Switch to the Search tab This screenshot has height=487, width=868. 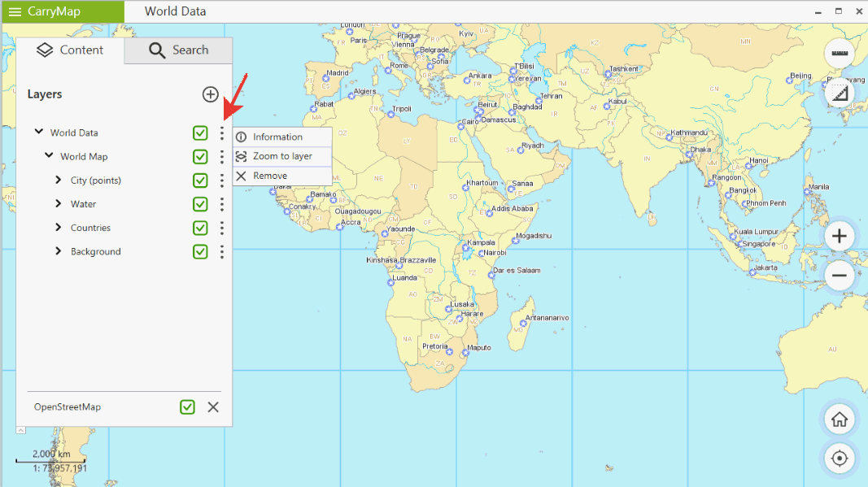(x=178, y=50)
